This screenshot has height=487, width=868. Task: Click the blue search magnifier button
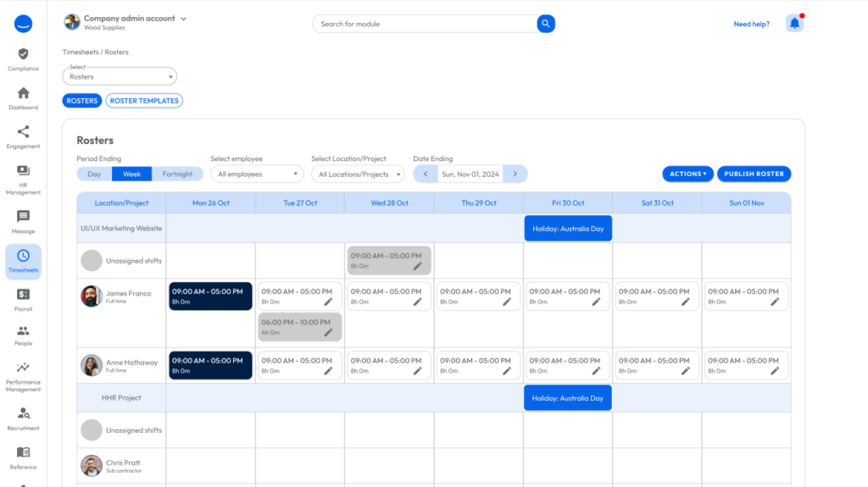(546, 24)
